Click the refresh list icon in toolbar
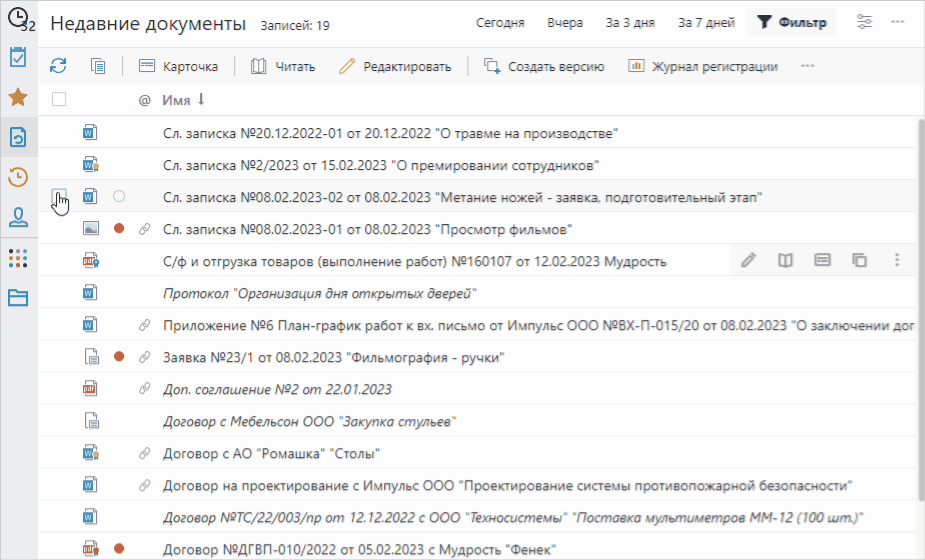925x560 pixels. [x=59, y=67]
